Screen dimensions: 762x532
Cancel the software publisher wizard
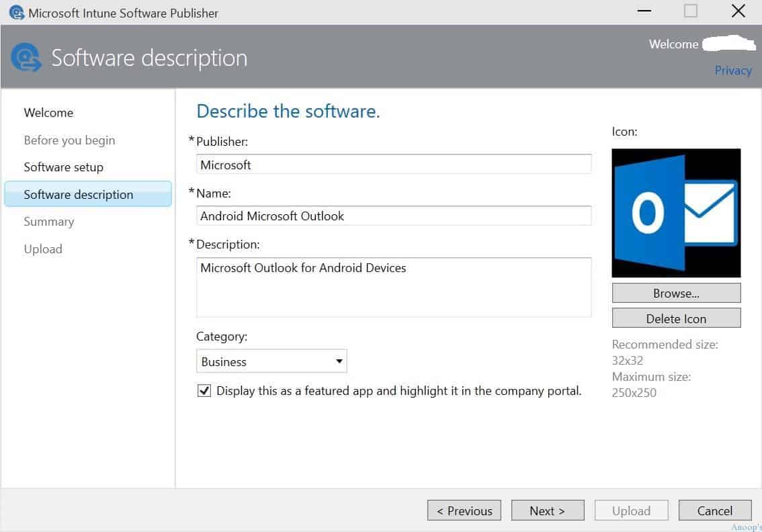tap(715, 511)
